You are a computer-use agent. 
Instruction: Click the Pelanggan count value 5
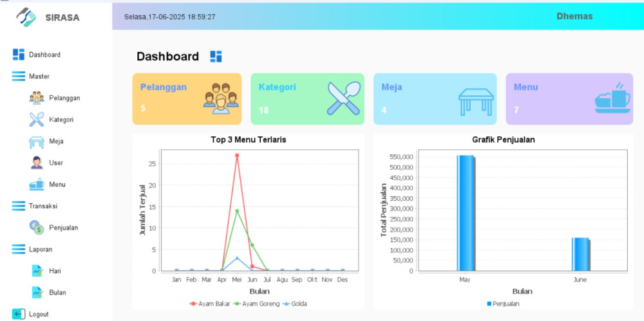143,108
